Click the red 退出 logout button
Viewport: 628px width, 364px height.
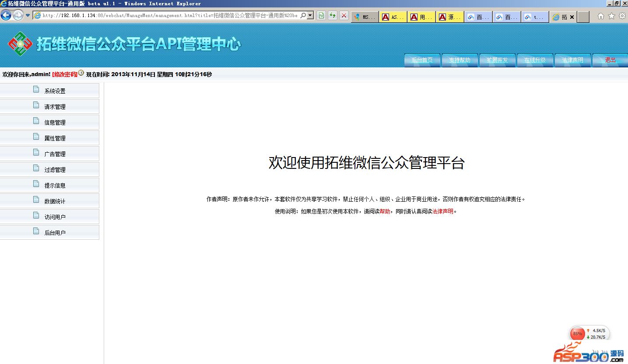[x=610, y=60]
